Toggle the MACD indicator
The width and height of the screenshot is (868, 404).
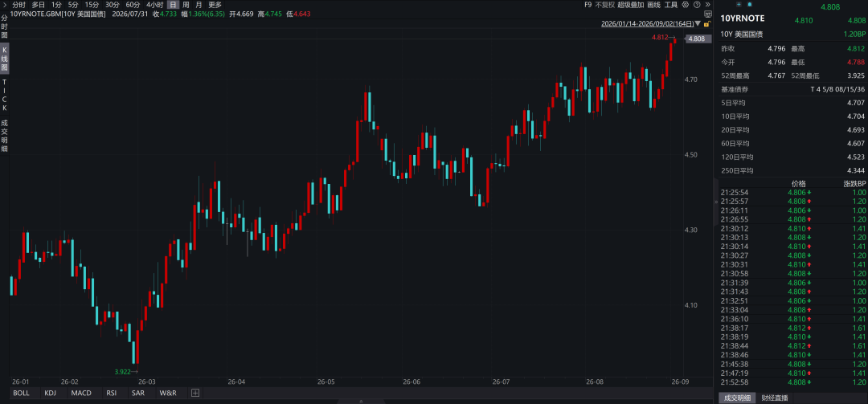tap(81, 393)
